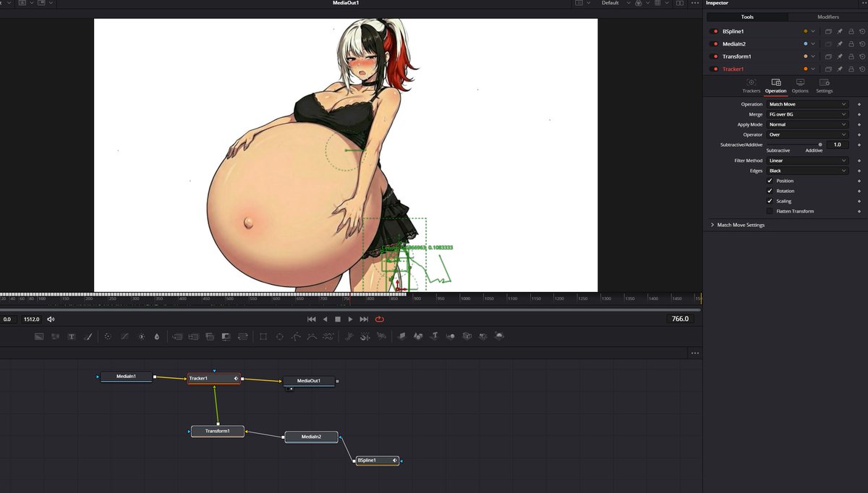The width and height of the screenshot is (868, 493).
Task: Open the Settings tab
Action: [825, 86]
